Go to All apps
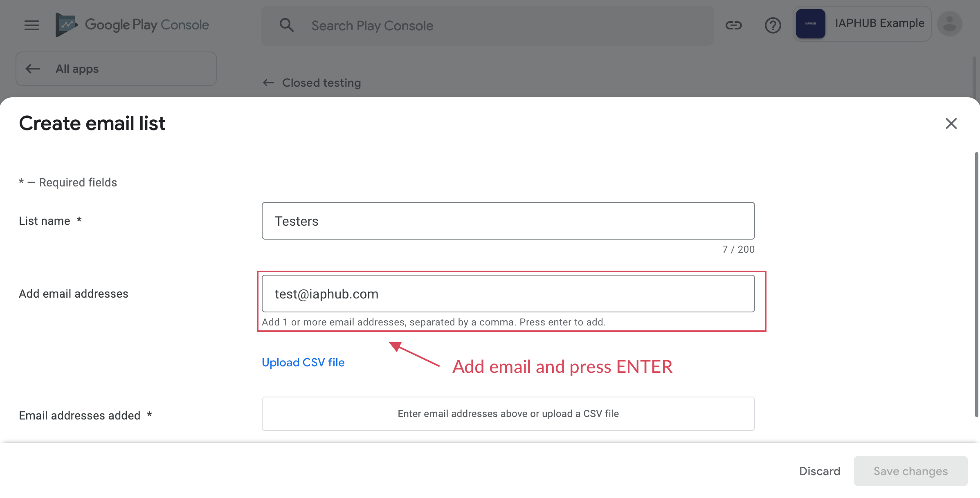Screen dimensions: 980x498 click(77, 69)
